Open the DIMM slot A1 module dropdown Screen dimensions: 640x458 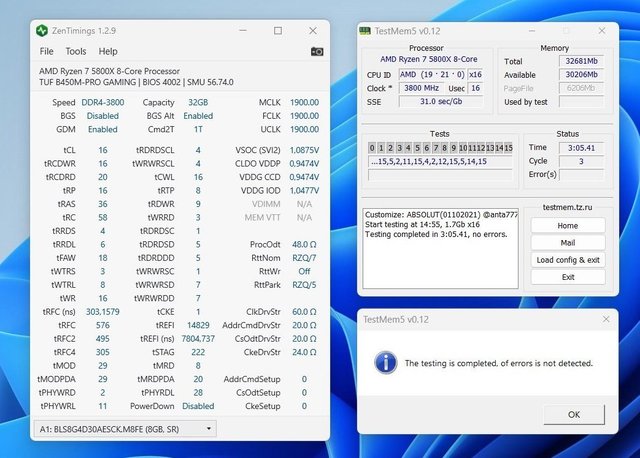point(126,428)
